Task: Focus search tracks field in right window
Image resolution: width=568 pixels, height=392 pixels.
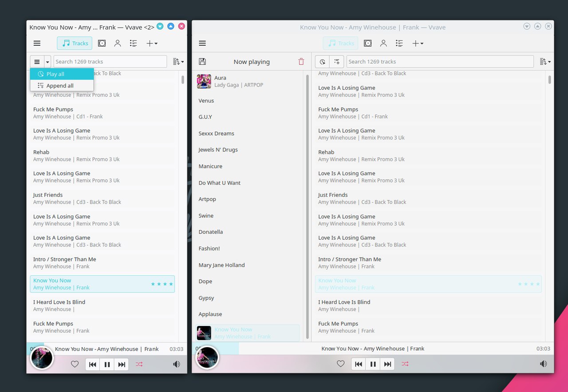Action: pyautogui.click(x=440, y=62)
